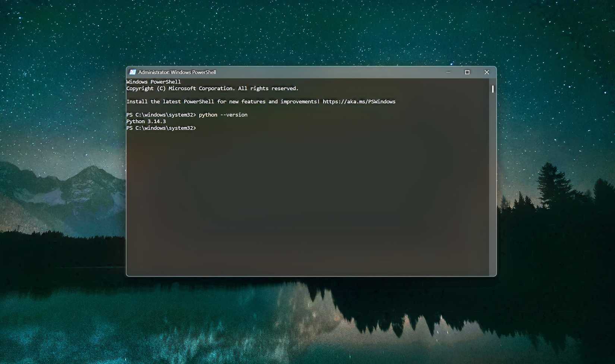The image size is (615, 364).
Task: Click the last 'PS C:\windows\system32>' prompt
Action: point(161,128)
